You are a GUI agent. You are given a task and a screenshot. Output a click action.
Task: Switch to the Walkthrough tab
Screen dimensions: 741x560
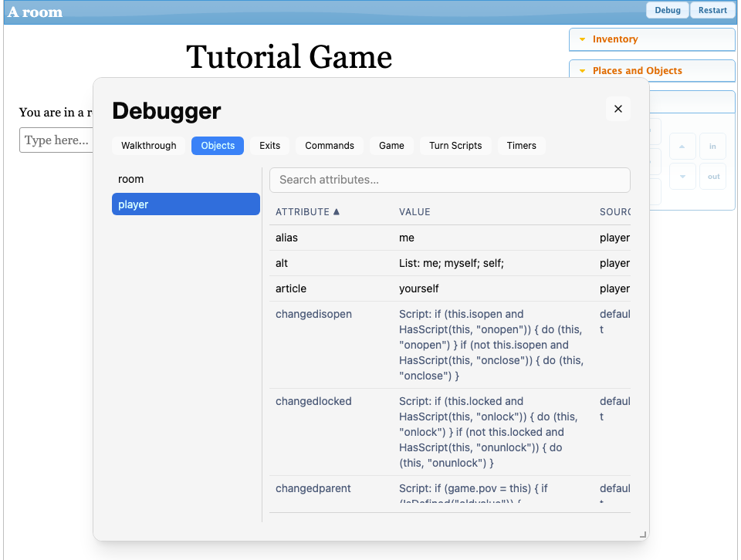[148, 146]
